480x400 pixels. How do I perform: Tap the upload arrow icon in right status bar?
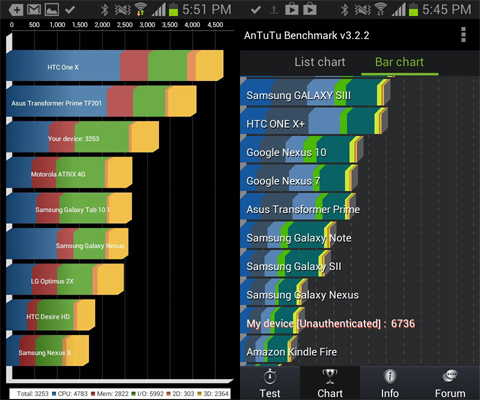(274, 10)
